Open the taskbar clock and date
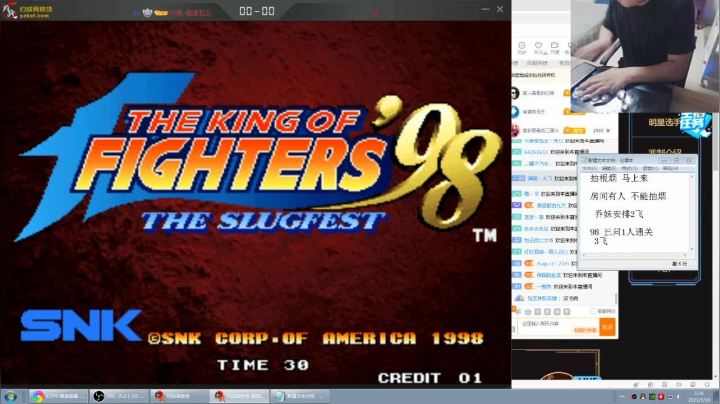 [699, 397]
